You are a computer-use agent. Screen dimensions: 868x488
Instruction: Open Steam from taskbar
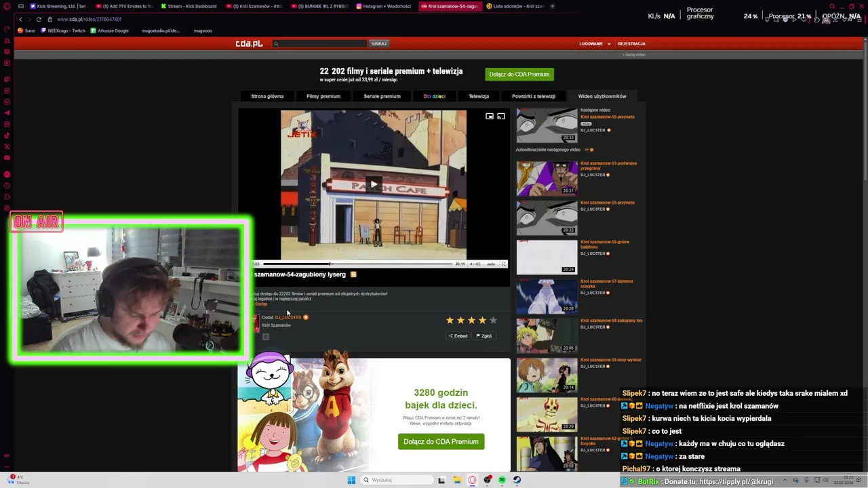[517, 480]
